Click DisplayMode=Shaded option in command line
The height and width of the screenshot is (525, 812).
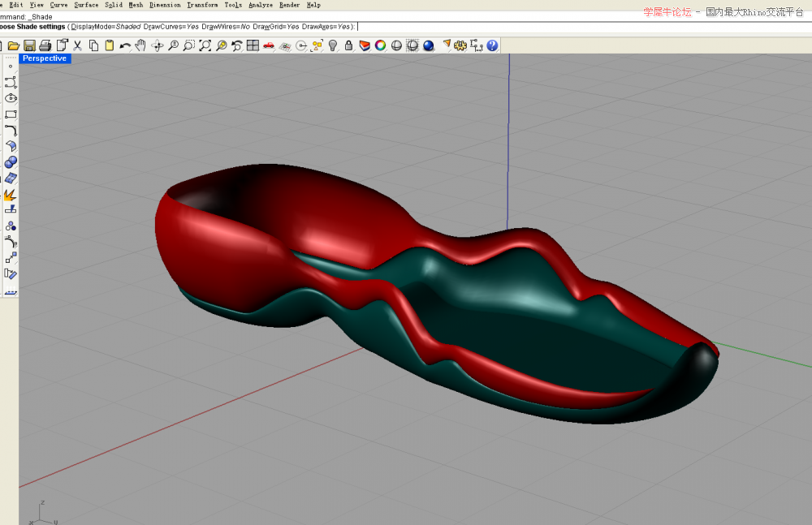coord(106,27)
